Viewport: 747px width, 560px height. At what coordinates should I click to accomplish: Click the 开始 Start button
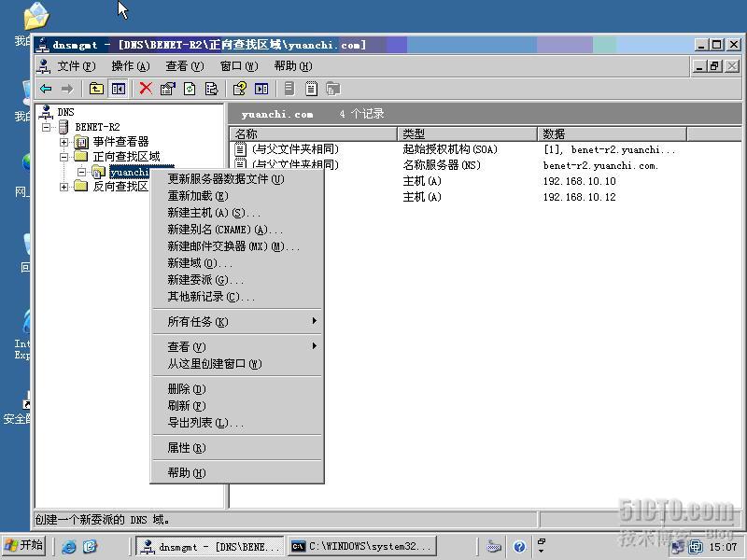(24, 545)
